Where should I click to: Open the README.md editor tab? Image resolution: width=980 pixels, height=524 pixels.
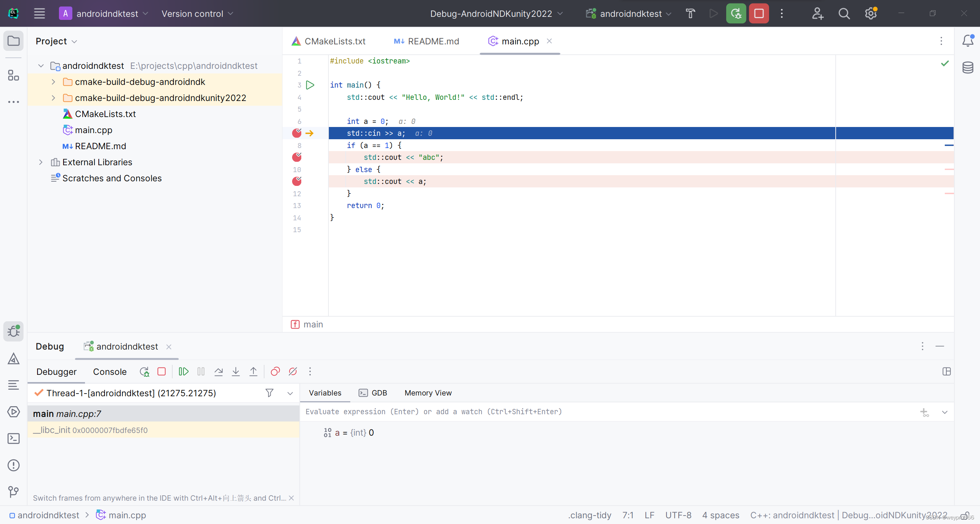[x=433, y=41]
